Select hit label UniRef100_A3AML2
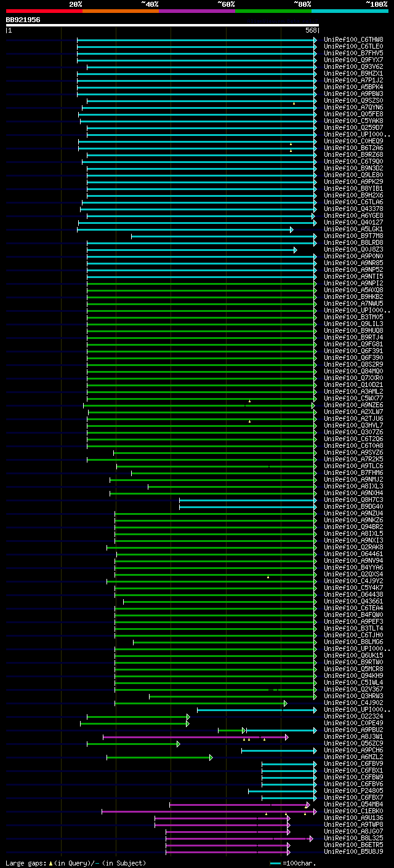Viewport: 394px width, 868px height. [x=353, y=391]
